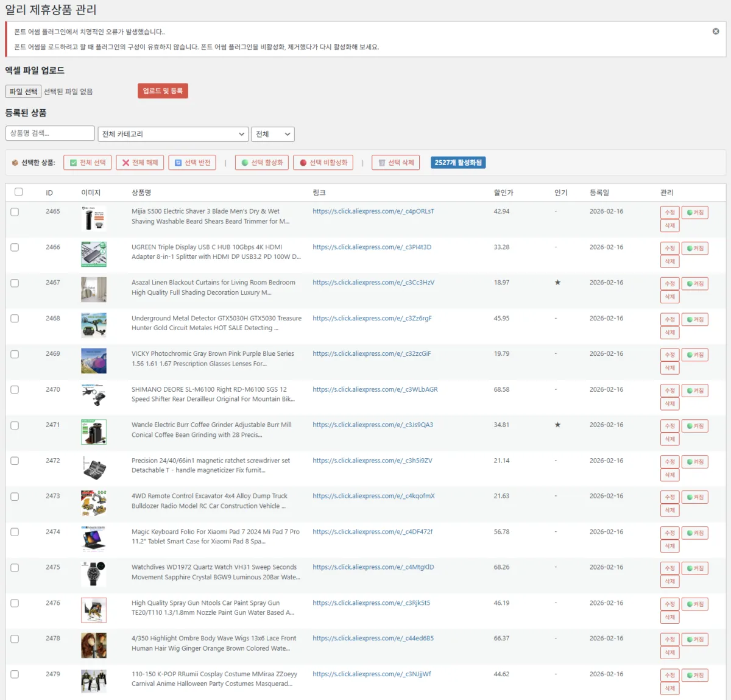Click the 파일 선택 file chooser button
The image size is (731, 700).
pos(24,91)
